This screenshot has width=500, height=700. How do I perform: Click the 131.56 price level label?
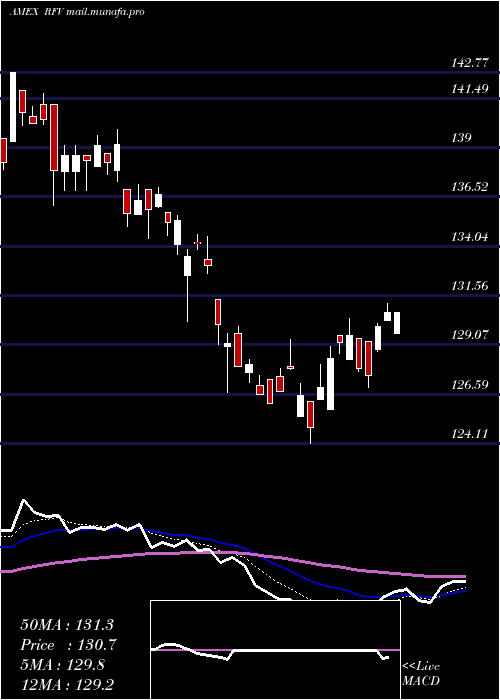[x=470, y=286]
